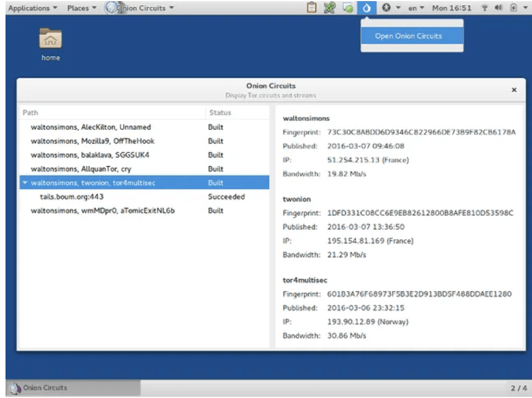Click twonion fingerprint starting 1DFD331C
The image size is (532, 398).
[420, 213]
